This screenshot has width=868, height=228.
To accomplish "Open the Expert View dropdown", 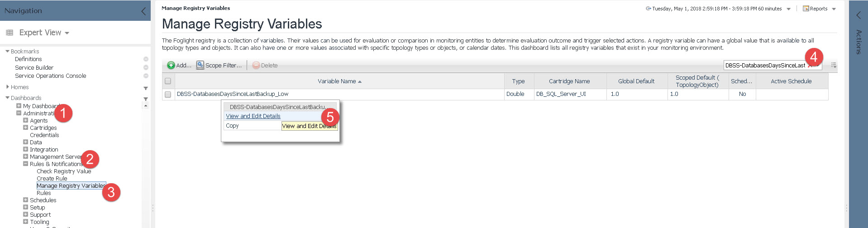I will pyautogui.click(x=67, y=33).
